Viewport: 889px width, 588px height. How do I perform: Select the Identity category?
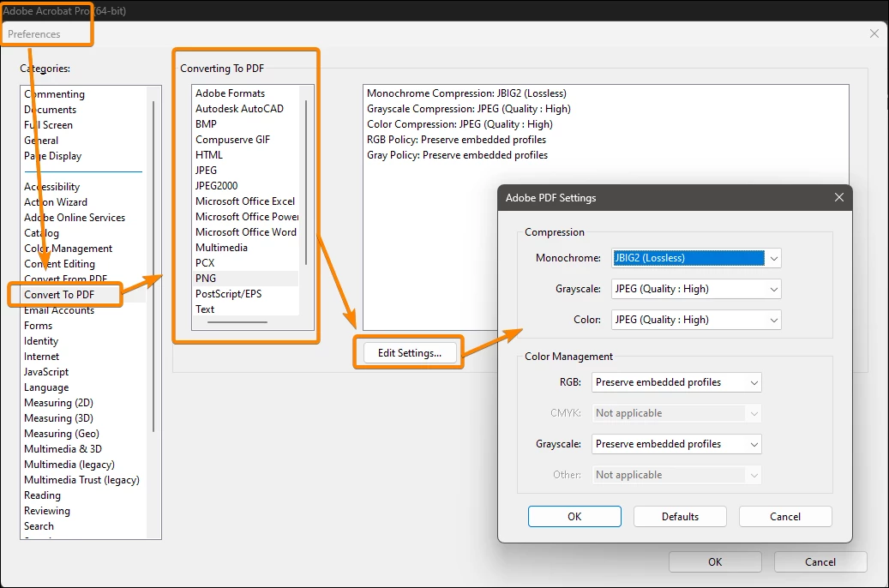coord(41,341)
